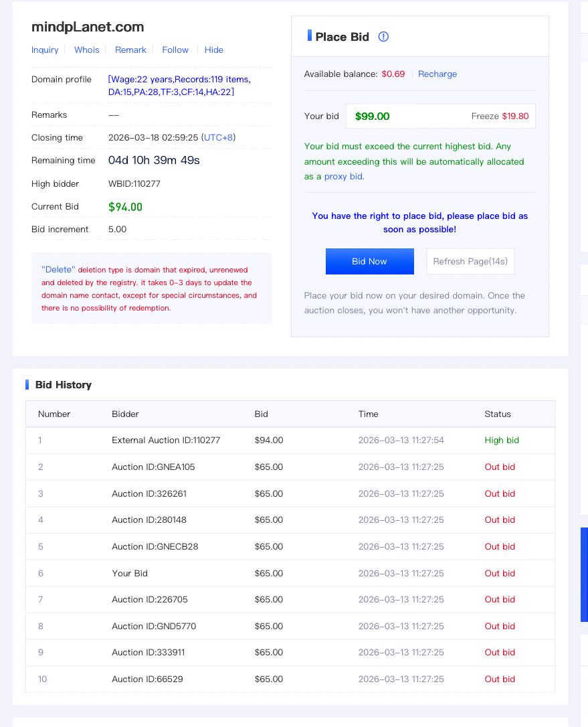
Task: Select External Auction ID:110277 bidder cell
Action: point(166,440)
